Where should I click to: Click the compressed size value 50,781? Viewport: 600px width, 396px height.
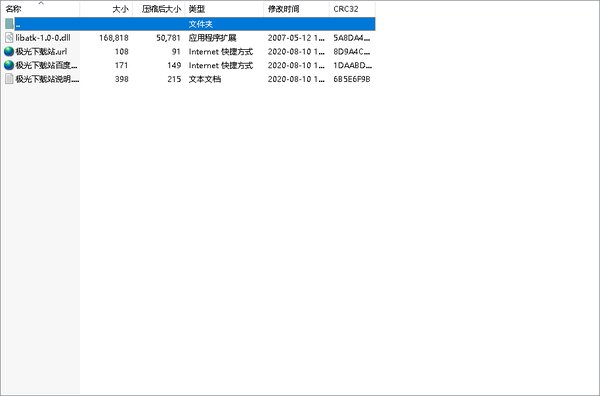pos(168,37)
